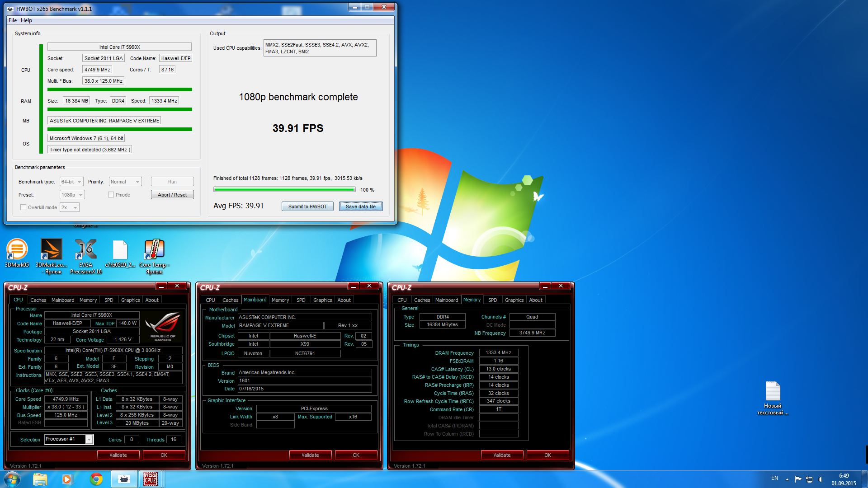Enable the Overkill mode checkbox
868x488 pixels.
(x=23, y=207)
